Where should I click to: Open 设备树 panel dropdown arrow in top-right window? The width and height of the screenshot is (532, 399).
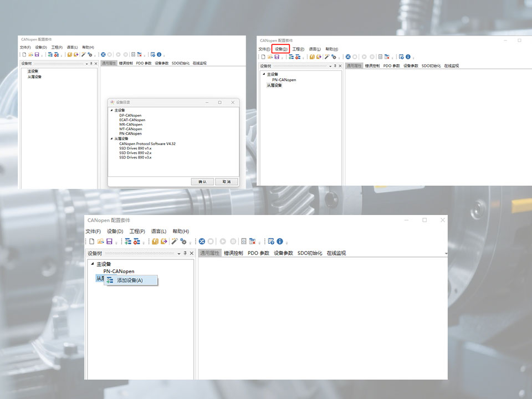click(330, 66)
